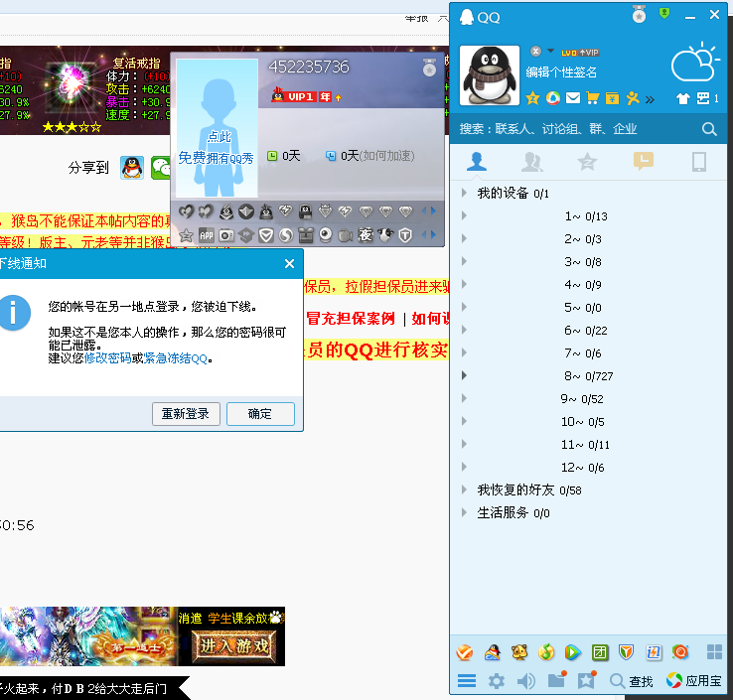Click the magnifier icon in QQ search bar
The height and width of the screenshot is (700, 733).
point(709,129)
